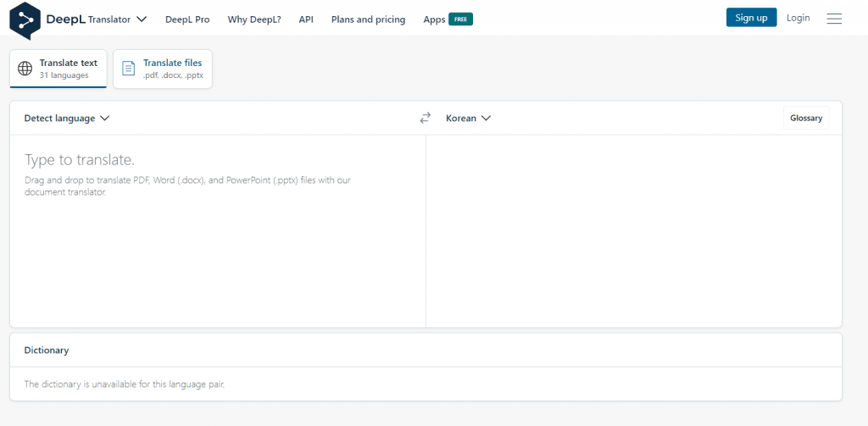Open the Glossary button

coord(806,119)
